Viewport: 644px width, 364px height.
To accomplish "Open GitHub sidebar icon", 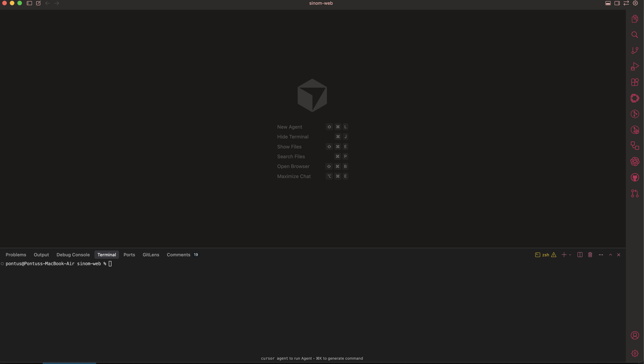I will 635,177.
